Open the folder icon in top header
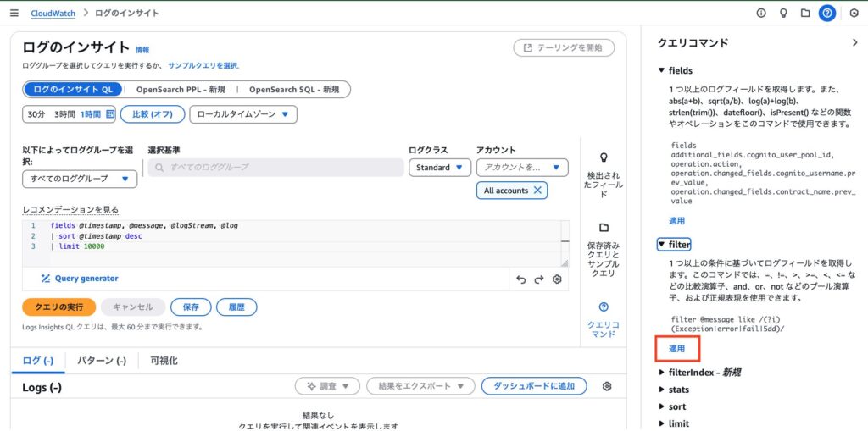This screenshot has height=431, width=868. point(805,13)
